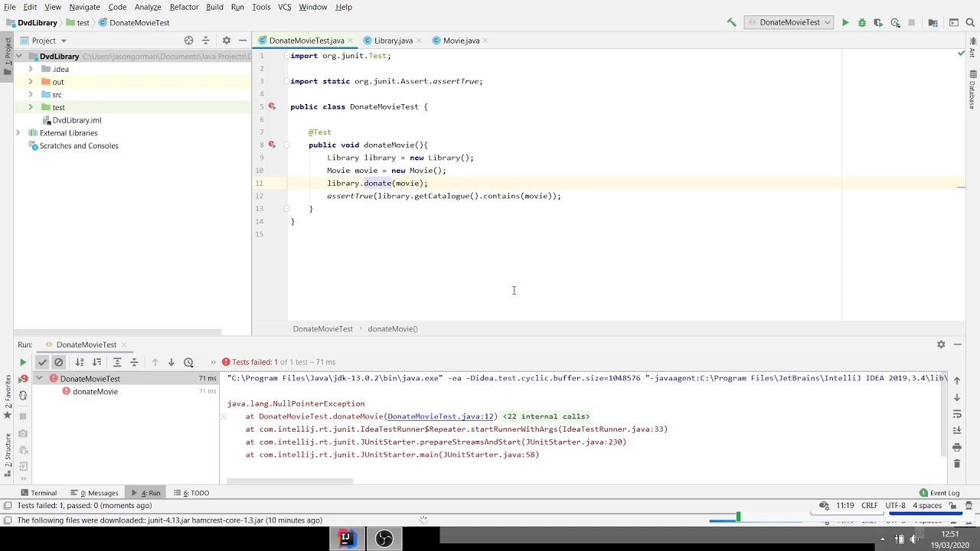Open Run panel settings gear
Image resolution: width=980 pixels, height=551 pixels.
click(941, 344)
